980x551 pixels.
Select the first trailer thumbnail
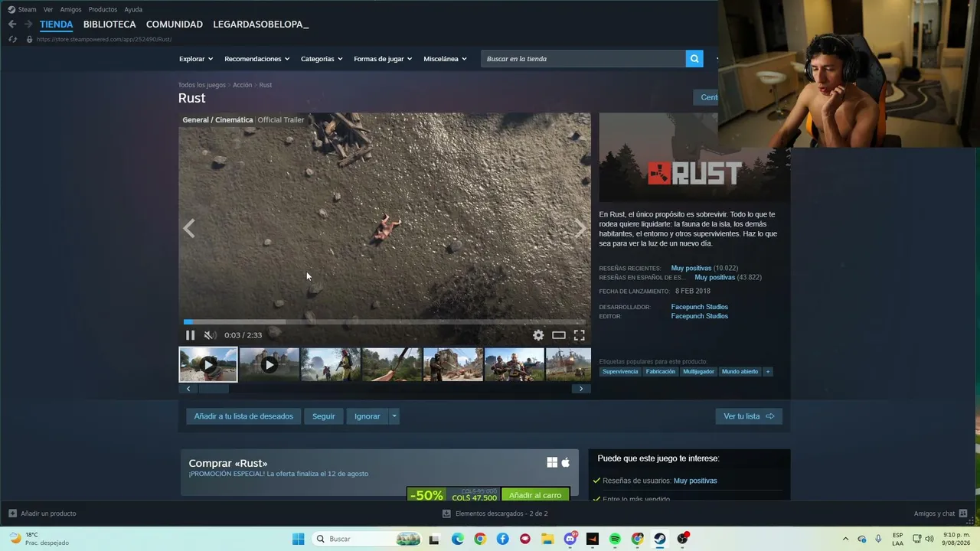(208, 365)
